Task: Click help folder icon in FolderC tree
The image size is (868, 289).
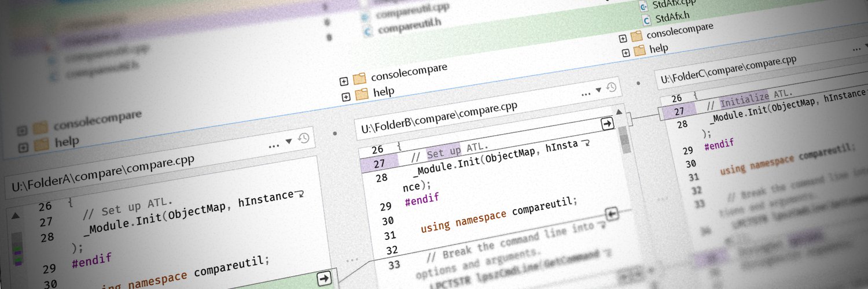Action: pos(639,51)
